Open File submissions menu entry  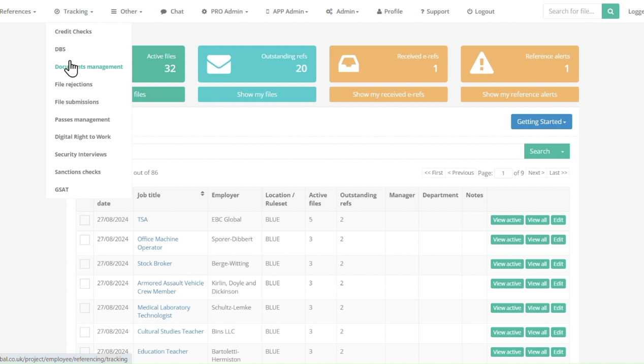77,102
